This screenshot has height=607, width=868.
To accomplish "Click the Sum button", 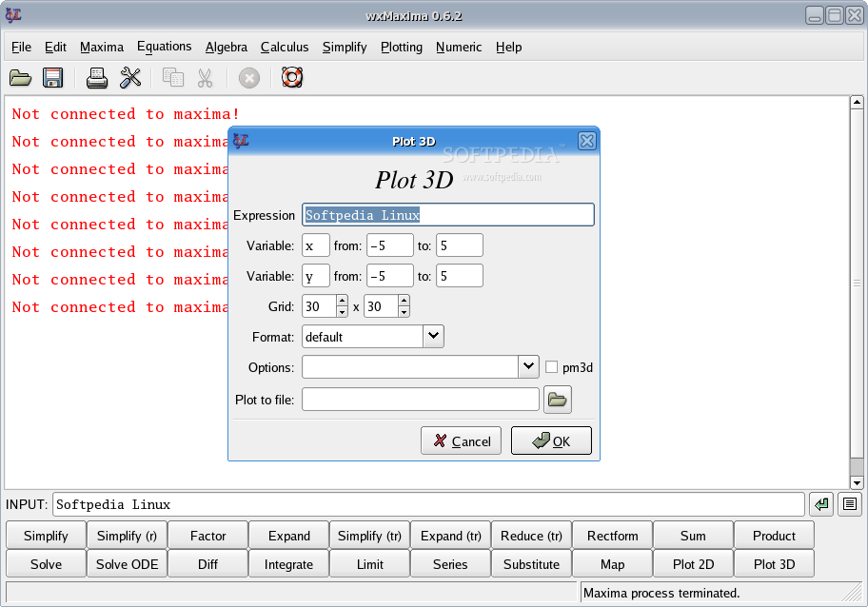I will pos(693,536).
